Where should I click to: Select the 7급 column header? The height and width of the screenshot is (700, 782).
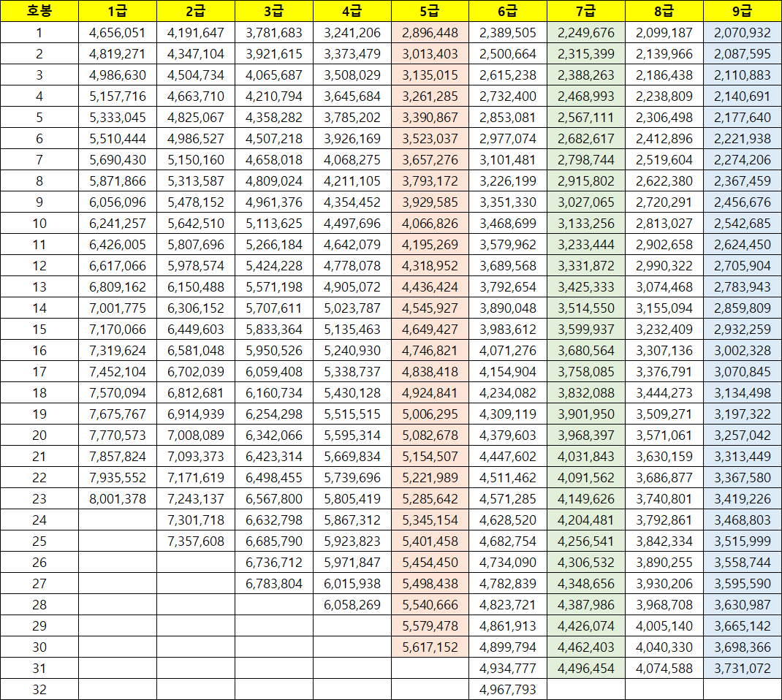tap(586, 11)
